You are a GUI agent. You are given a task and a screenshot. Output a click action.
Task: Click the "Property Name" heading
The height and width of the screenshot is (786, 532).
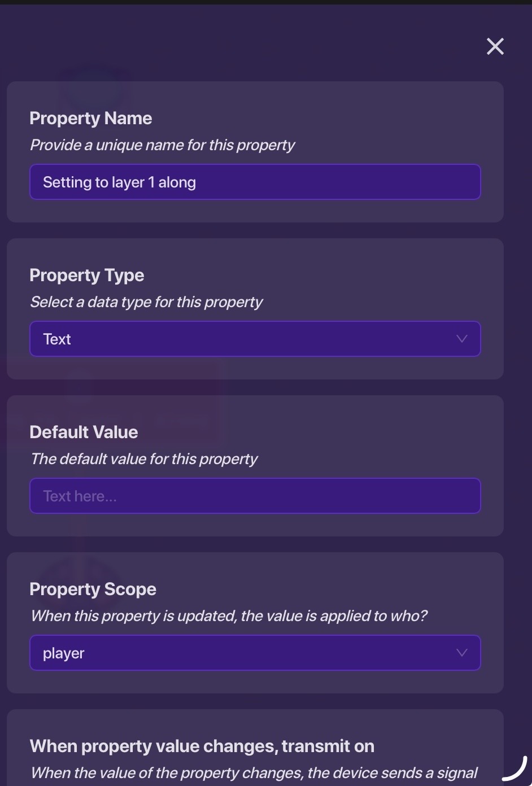point(91,118)
